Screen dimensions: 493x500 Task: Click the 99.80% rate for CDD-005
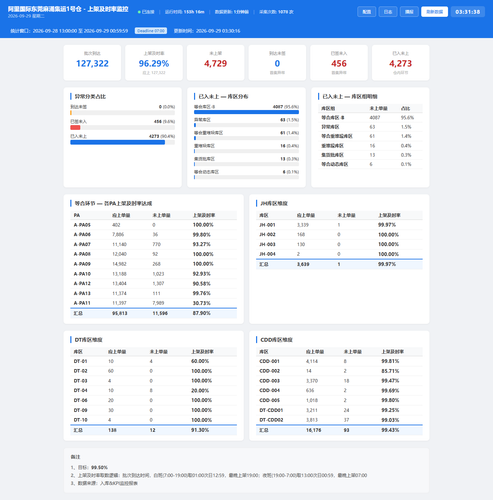(x=390, y=400)
